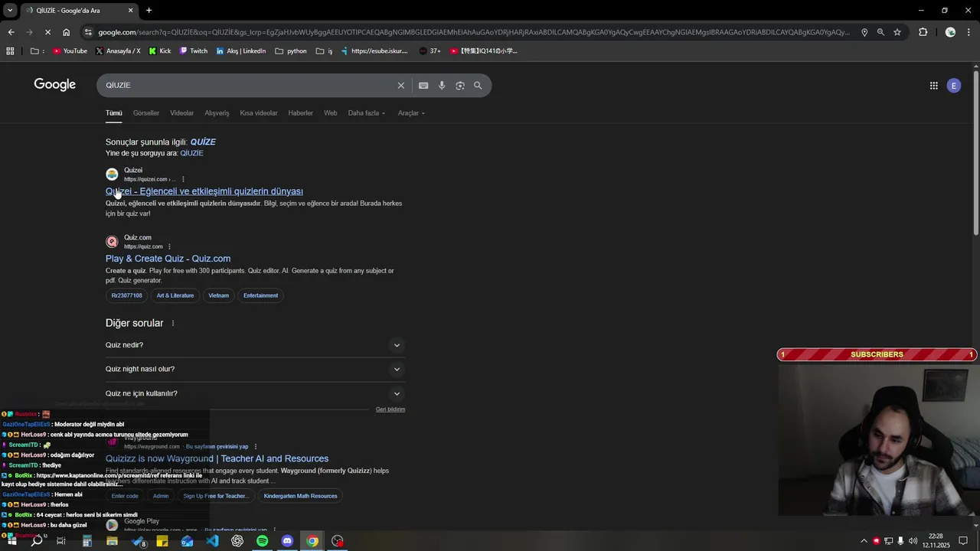Open Visual Studio Code from the taskbar
980x551 pixels.
click(x=212, y=541)
